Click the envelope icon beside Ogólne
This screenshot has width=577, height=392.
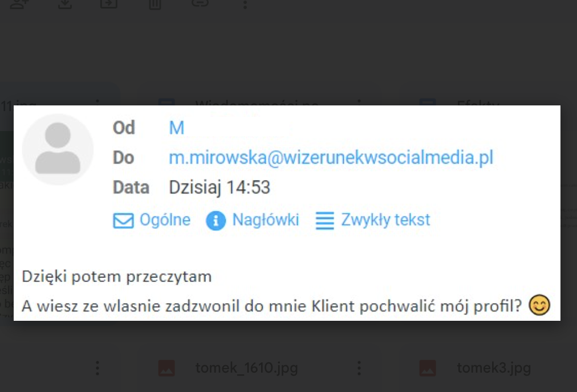(123, 220)
